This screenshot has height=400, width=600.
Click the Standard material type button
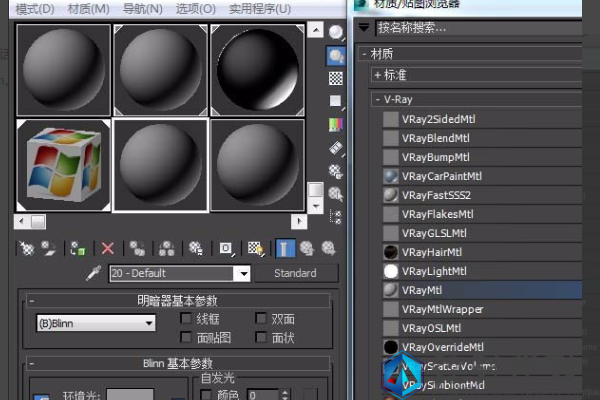click(x=294, y=273)
